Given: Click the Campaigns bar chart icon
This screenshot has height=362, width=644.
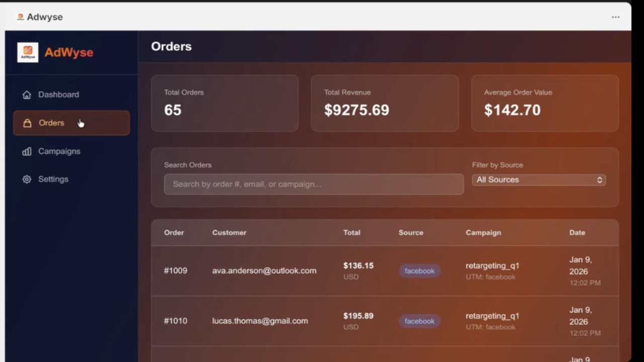Looking at the screenshot, I should (x=27, y=151).
